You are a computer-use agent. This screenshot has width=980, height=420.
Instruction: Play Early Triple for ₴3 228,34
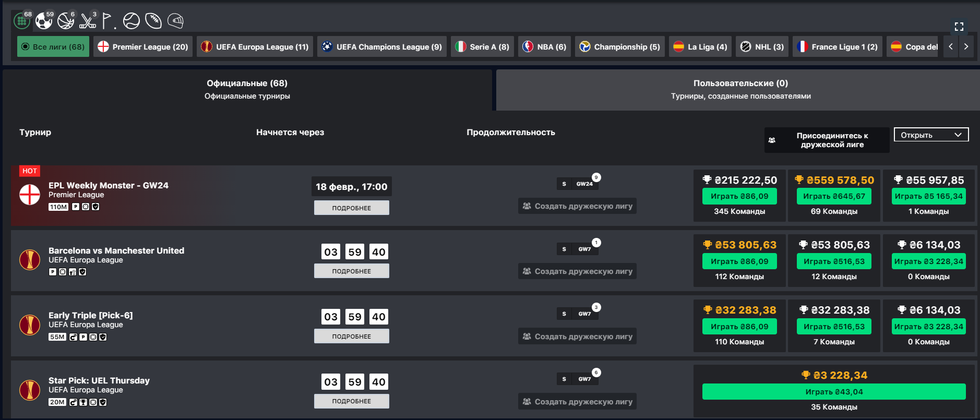tap(929, 327)
